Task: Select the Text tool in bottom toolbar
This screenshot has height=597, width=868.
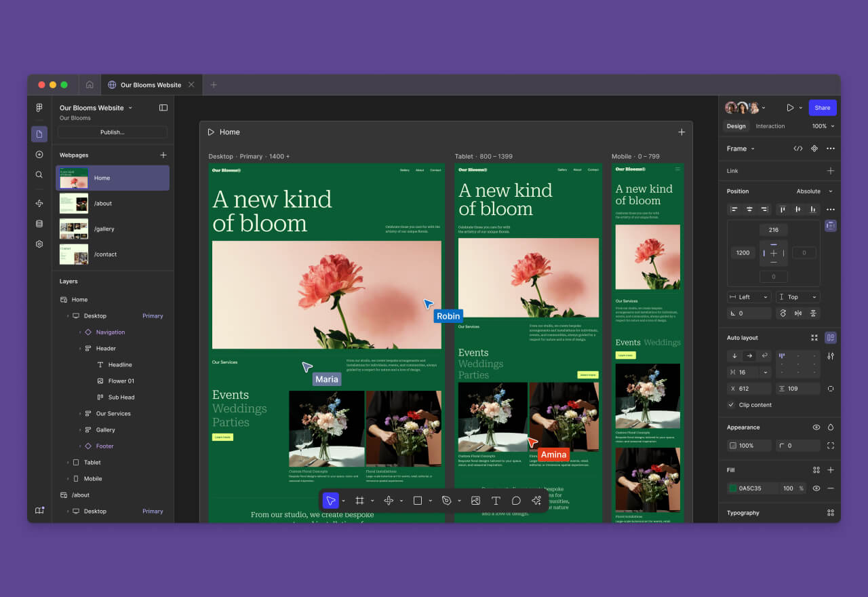Action: 496,501
